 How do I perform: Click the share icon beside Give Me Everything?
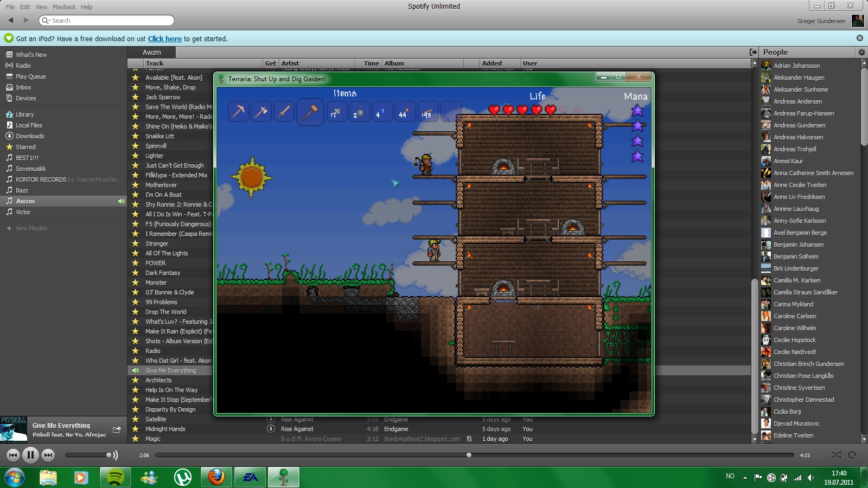tap(117, 429)
